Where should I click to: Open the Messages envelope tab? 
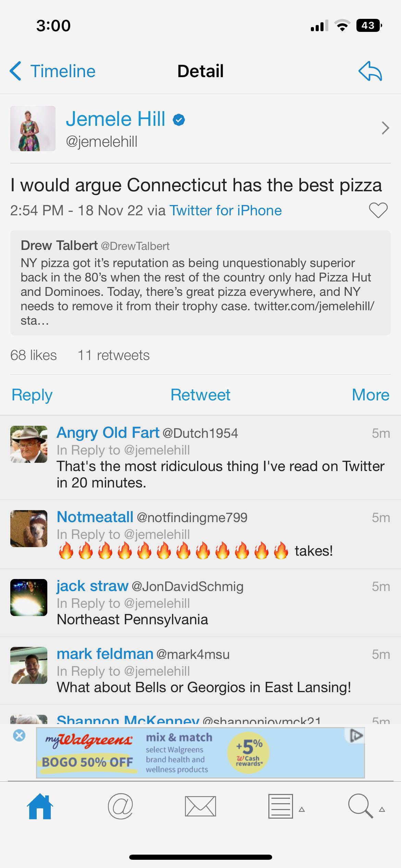(200, 806)
